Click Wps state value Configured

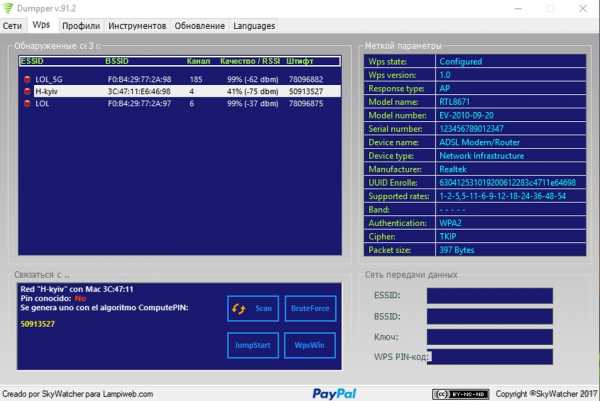(460, 62)
